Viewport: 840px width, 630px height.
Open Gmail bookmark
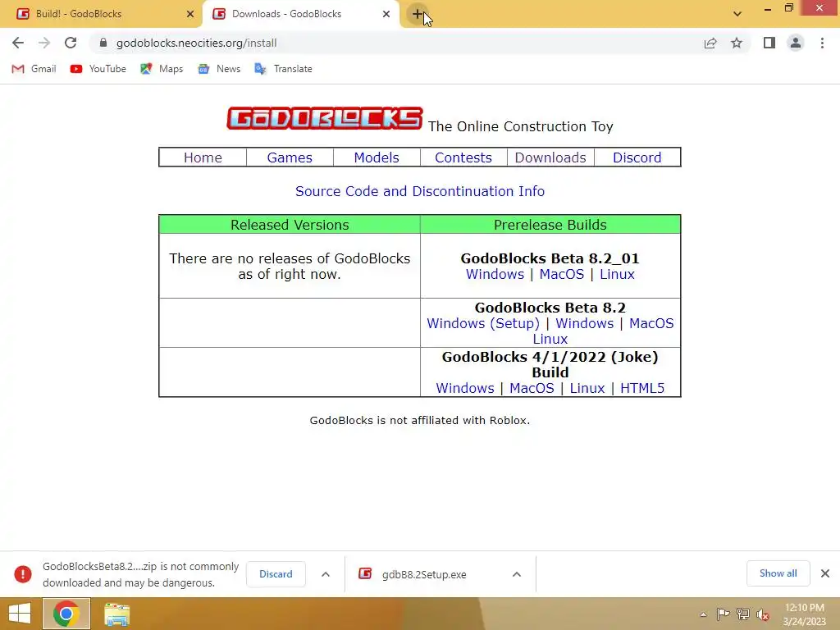tap(34, 69)
